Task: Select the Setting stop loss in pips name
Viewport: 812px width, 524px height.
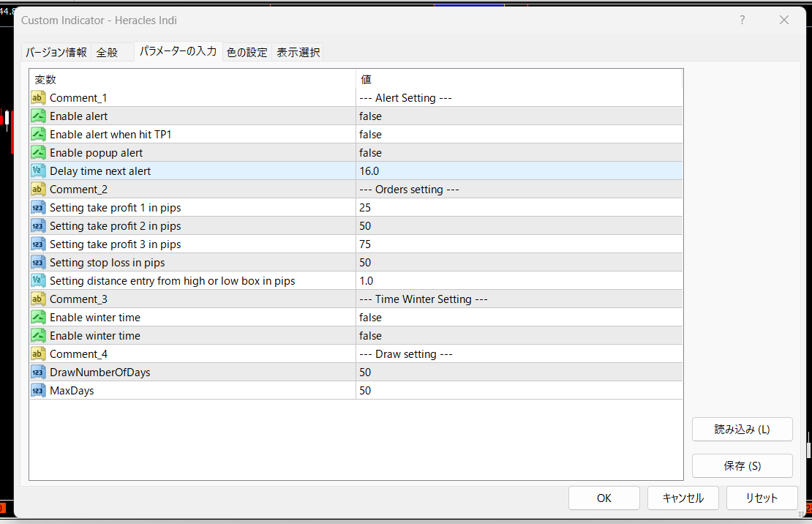Action: 108,263
